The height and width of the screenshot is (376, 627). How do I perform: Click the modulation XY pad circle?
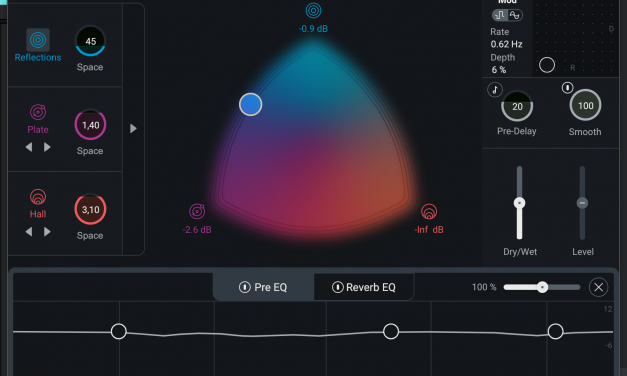coord(547,65)
